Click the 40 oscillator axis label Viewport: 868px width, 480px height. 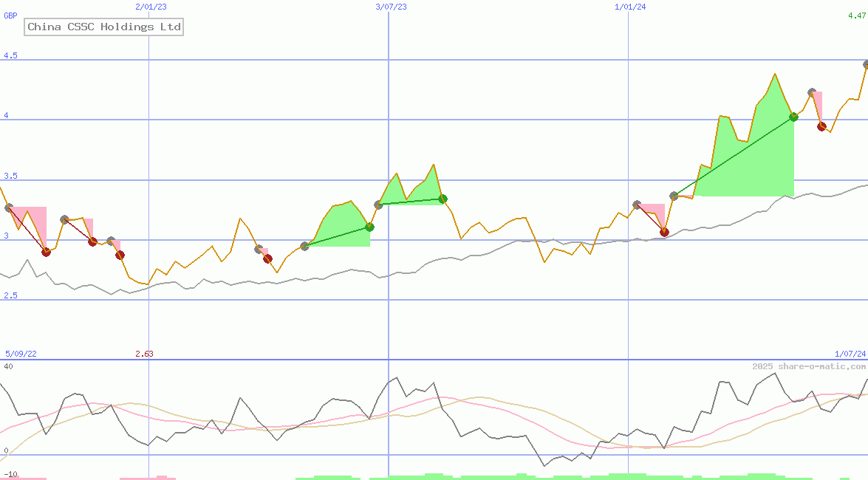(8, 366)
